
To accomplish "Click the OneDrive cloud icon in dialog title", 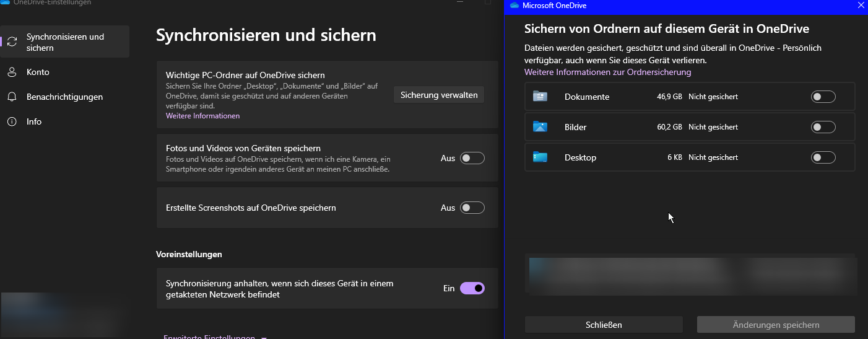I will point(514,6).
